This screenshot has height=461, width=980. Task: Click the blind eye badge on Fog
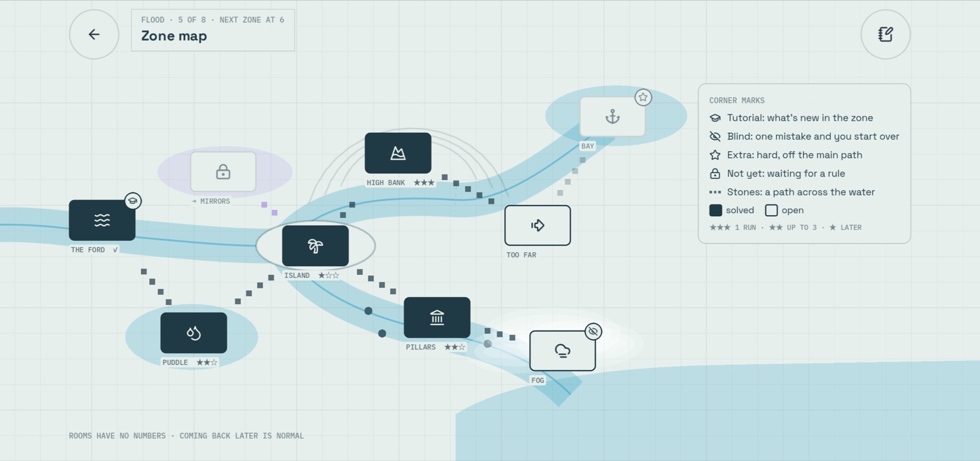(x=593, y=331)
